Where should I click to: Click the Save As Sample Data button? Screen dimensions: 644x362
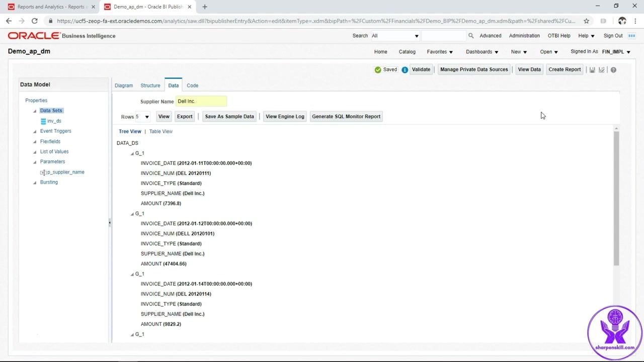(x=229, y=117)
